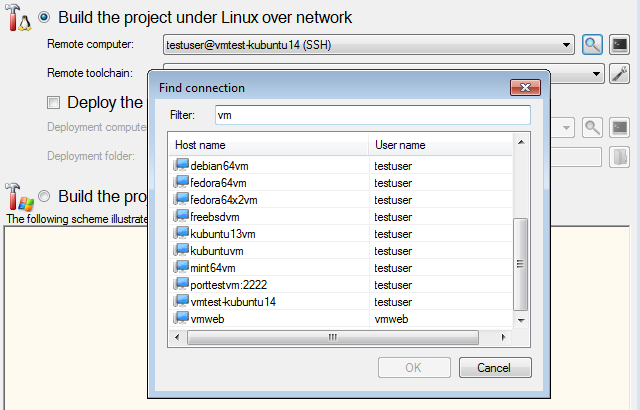The image size is (640, 410).
Task: Cancel the Find connection dialog
Action: [495, 368]
